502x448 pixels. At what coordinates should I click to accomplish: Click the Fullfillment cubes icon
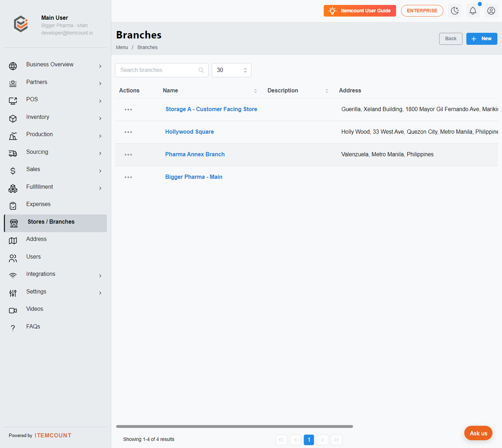[13, 188]
